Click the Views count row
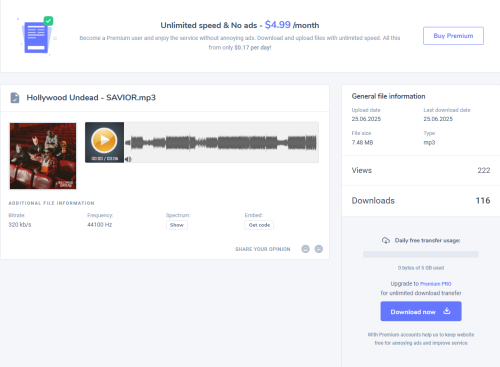The height and width of the screenshot is (367, 500). point(421,170)
